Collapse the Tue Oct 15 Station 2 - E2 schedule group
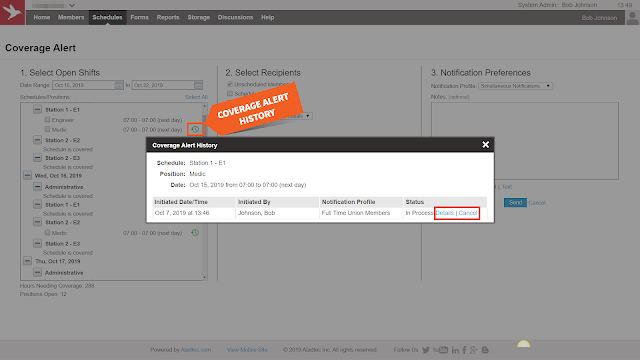640x360 pixels. tap(38, 140)
